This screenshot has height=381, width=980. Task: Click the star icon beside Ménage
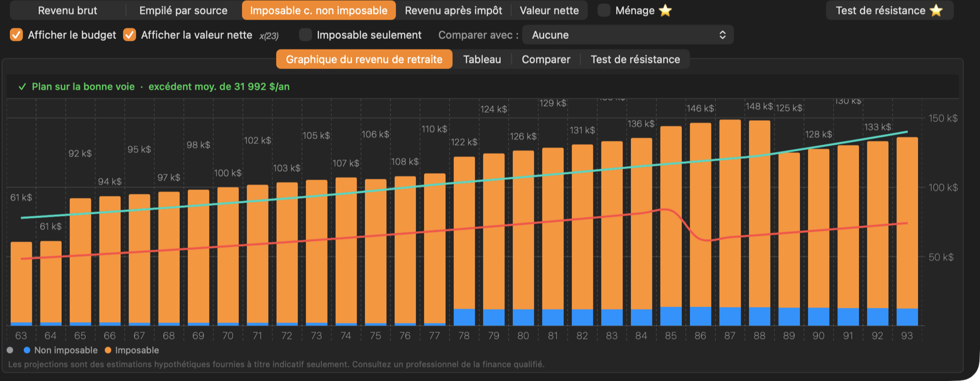665,11
